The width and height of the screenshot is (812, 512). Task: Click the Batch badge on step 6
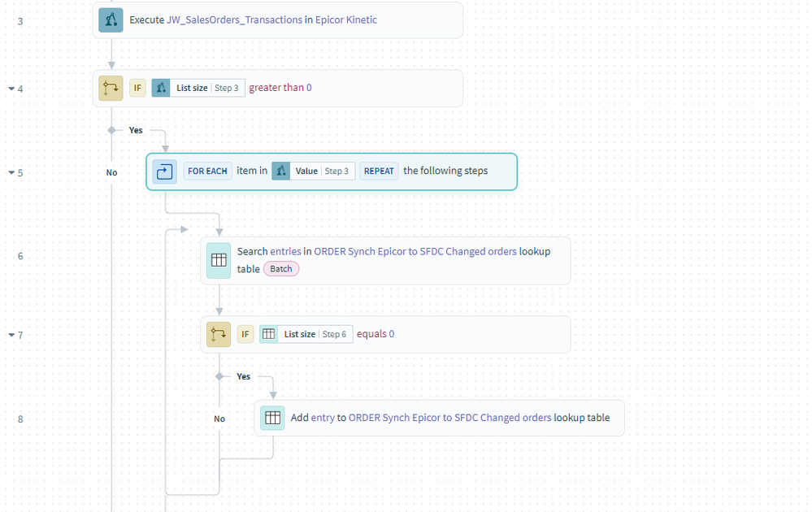280,269
